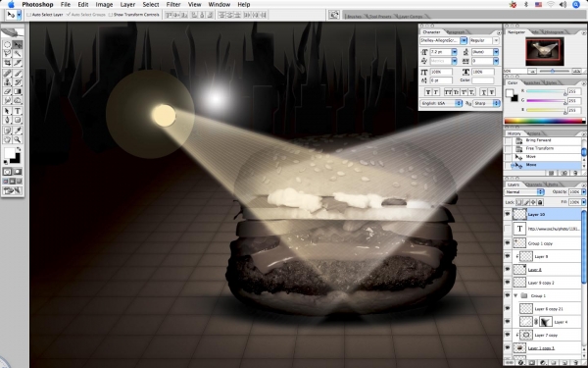Viewport: 588px width, 368px height.
Task: Toggle visibility of Layer 8
Action: [508, 269]
